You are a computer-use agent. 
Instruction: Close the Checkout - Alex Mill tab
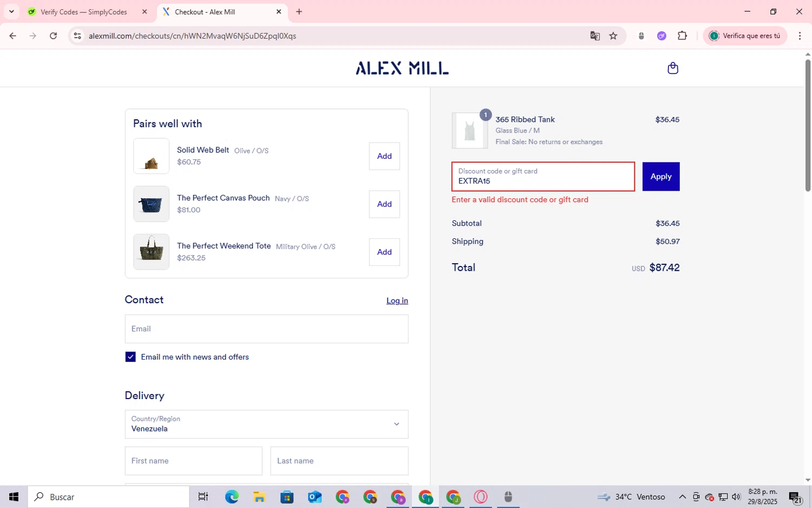pyautogui.click(x=279, y=11)
